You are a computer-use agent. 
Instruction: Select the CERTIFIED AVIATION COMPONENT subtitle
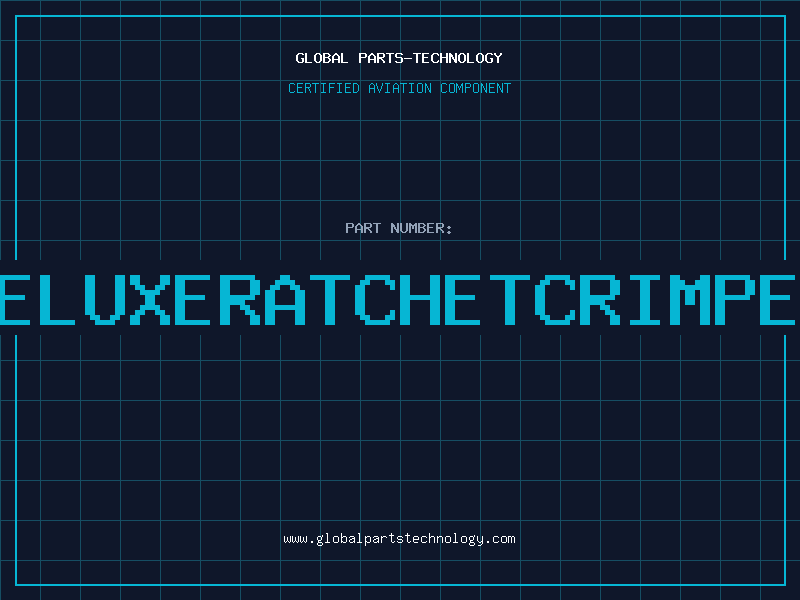click(x=399, y=88)
